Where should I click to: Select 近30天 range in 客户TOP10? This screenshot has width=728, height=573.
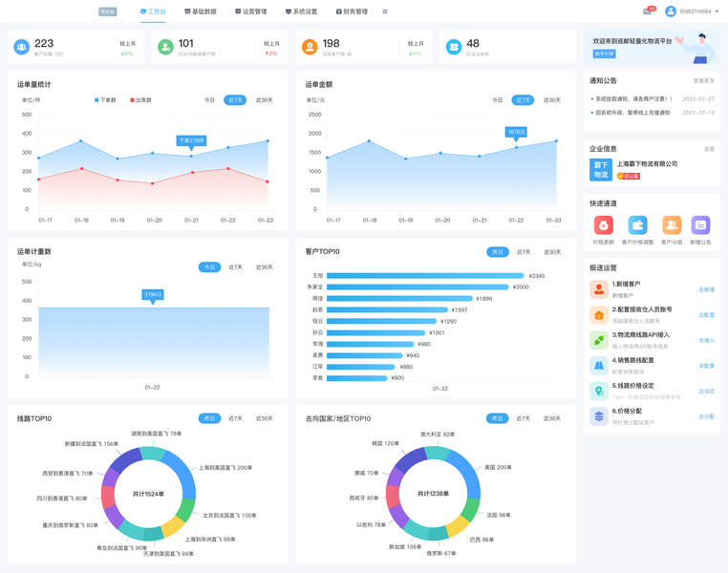[x=552, y=252]
